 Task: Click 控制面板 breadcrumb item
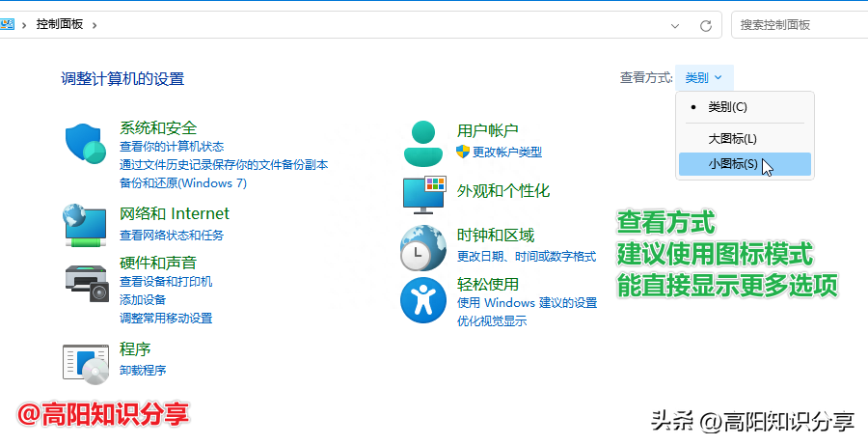click(x=60, y=24)
